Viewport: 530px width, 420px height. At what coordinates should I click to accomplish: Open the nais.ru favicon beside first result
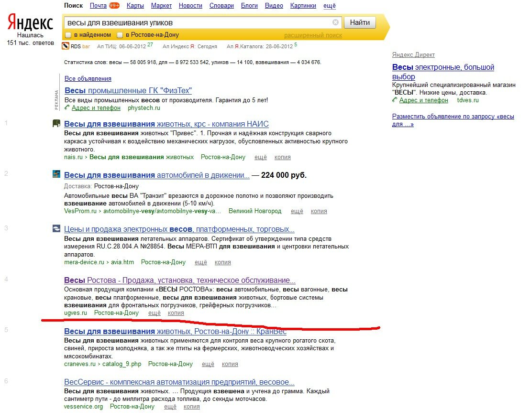click(x=56, y=124)
